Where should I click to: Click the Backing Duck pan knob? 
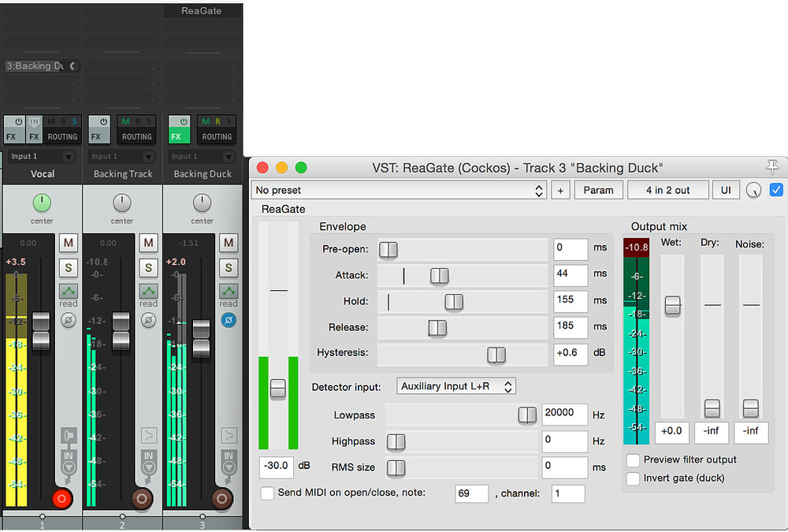tap(202, 203)
